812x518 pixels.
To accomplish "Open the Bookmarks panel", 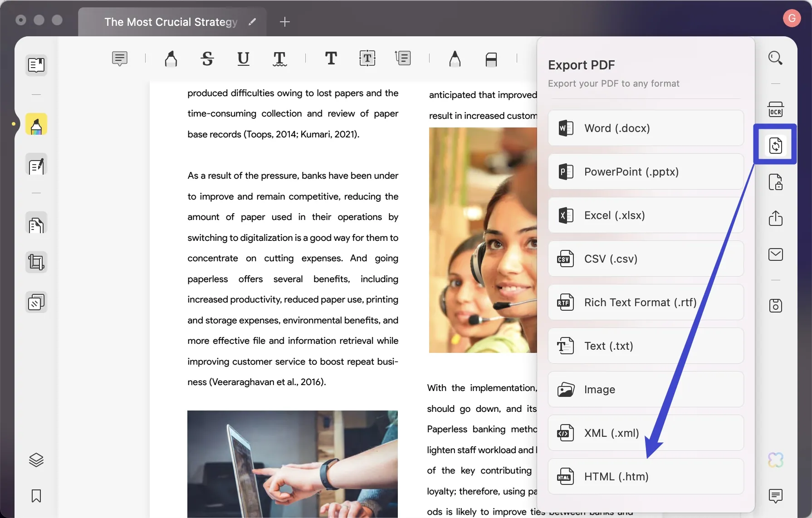I will click(x=36, y=496).
